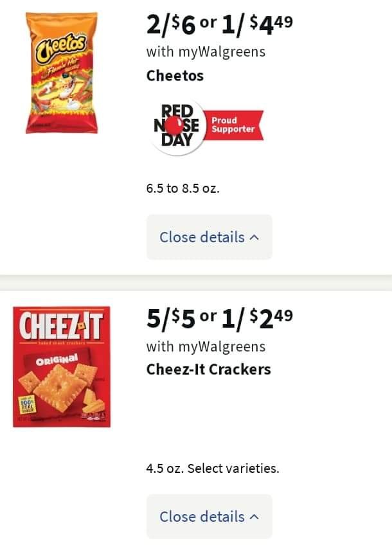Collapse details for the Cheetos offer
Image resolution: width=392 pixels, height=552 pixels.
209,237
